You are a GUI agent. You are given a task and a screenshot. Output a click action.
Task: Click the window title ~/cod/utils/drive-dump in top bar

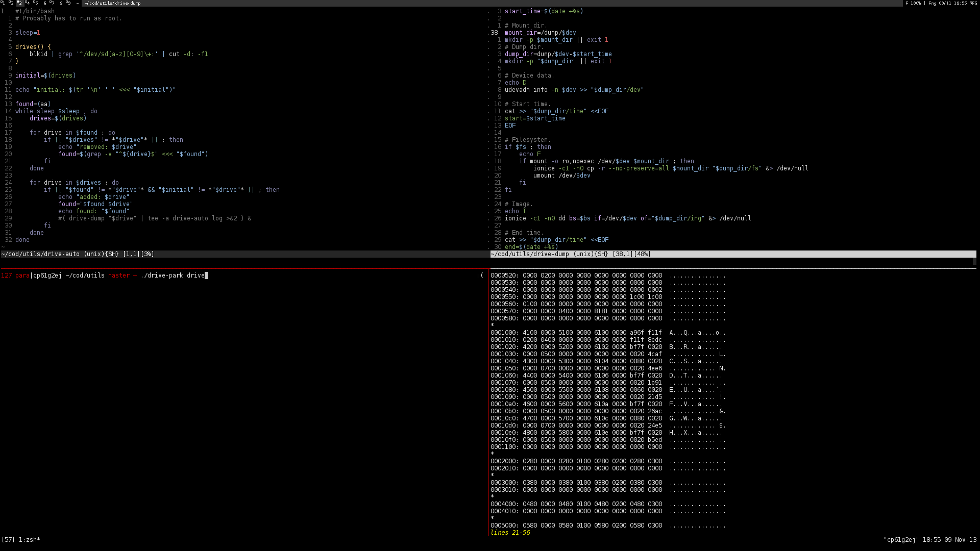coord(112,3)
